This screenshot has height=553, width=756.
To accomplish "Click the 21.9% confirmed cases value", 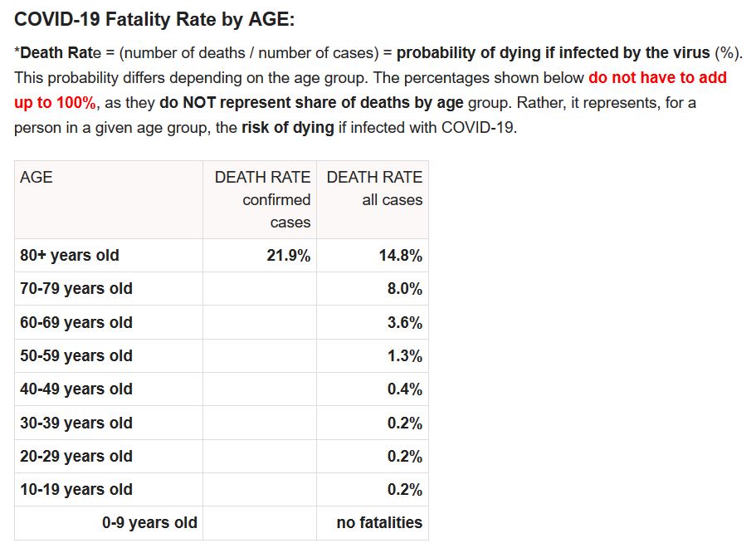I will [288, 256].
